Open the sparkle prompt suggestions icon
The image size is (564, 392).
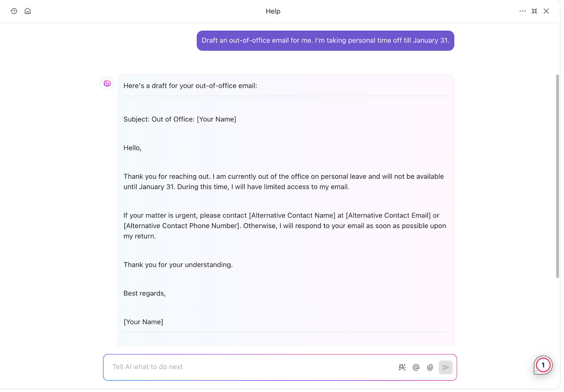[402, 367]
